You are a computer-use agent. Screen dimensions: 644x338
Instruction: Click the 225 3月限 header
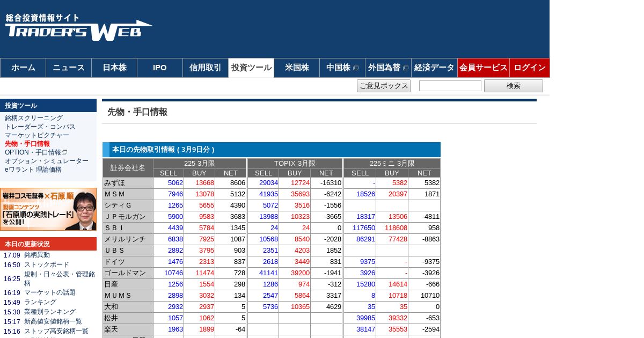point(200,164)
